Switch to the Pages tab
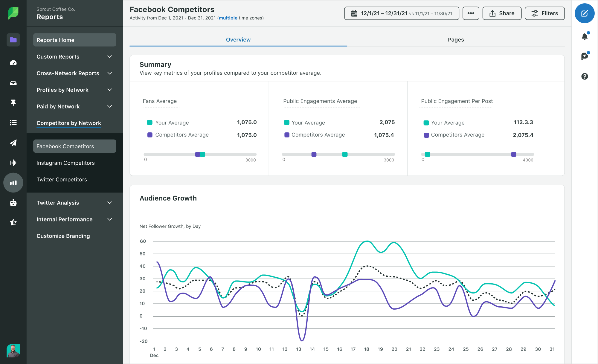Screen dimensions: 598x364 [455, 39]
